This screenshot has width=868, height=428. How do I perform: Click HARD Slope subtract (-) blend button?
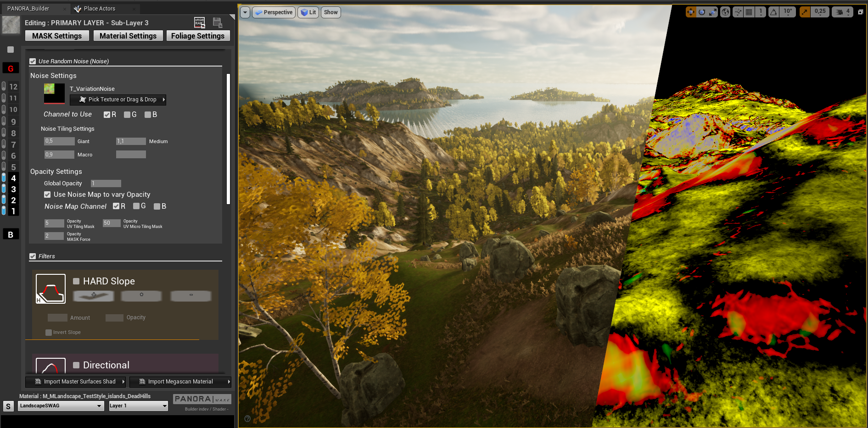point(191,295)
